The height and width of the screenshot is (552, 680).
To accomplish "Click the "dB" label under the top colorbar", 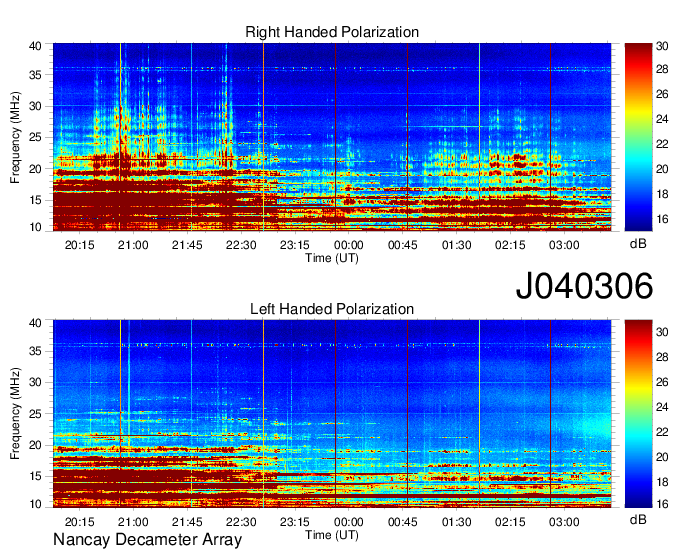I will (638, 244).
